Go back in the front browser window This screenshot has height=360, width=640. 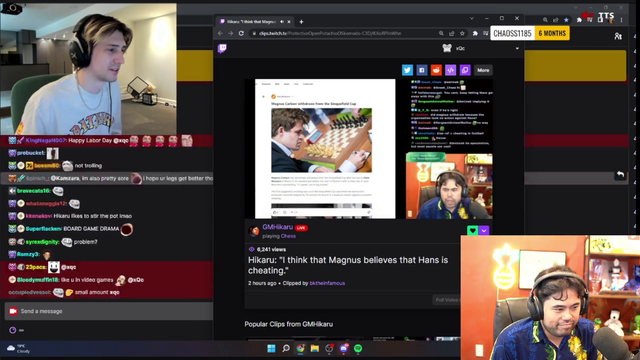point(220,33)
